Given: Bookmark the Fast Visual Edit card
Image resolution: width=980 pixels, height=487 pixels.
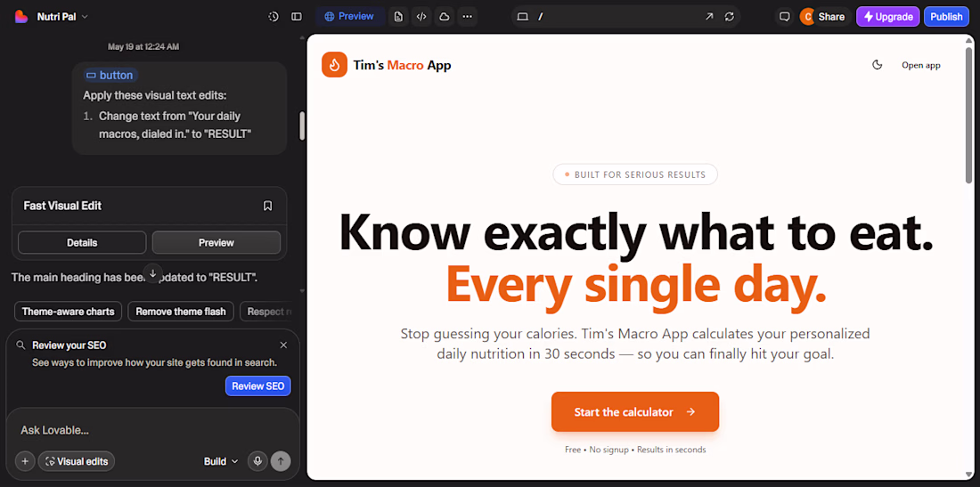Looking at the screenshot, I should tap(267, 206).
